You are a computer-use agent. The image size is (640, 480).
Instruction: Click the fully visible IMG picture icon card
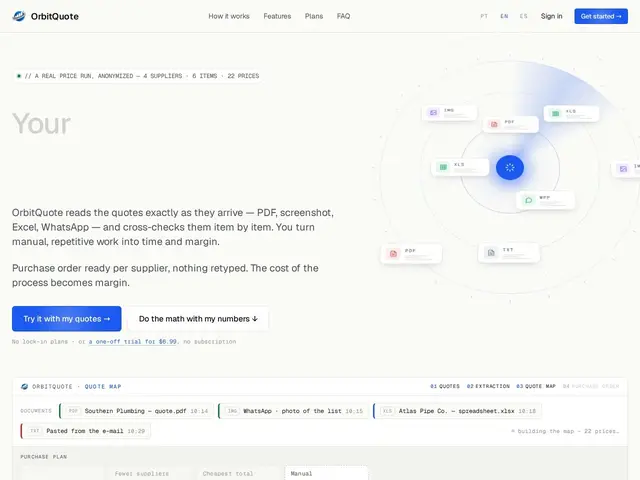(449, 113)
